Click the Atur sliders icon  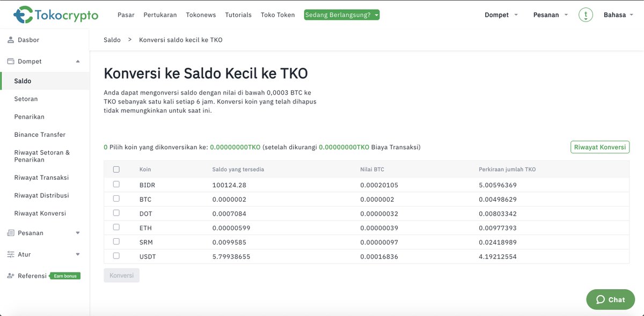11,254
